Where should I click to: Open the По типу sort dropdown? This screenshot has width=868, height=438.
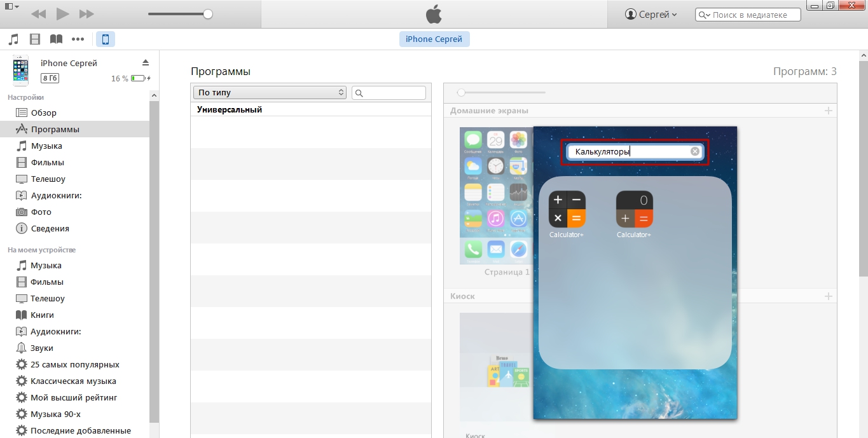click(x=270, y=92)
